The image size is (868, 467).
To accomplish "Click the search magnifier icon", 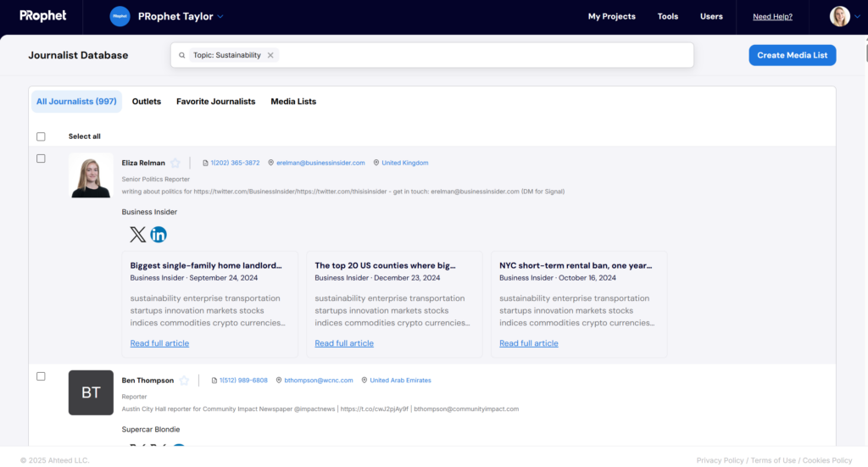I will tap(181, 55).
